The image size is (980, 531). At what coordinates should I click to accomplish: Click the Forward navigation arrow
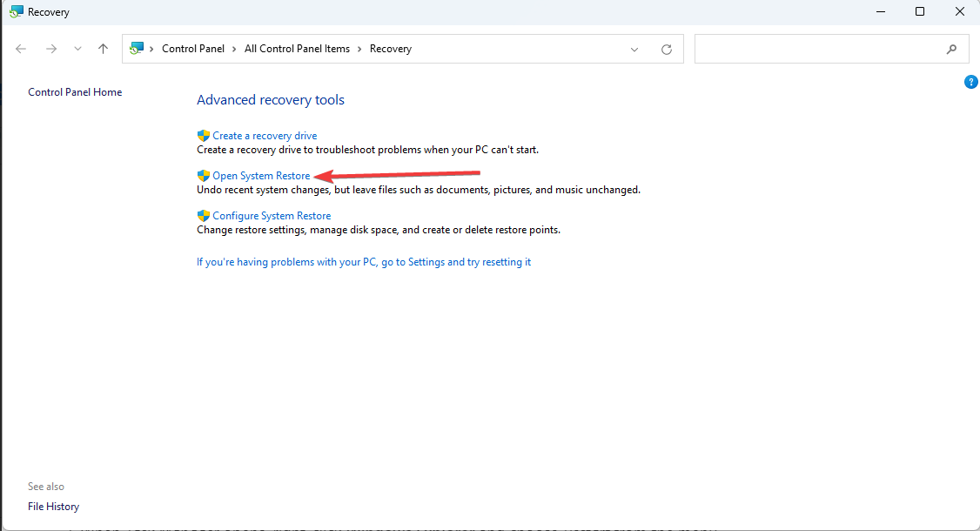(51, 50)
